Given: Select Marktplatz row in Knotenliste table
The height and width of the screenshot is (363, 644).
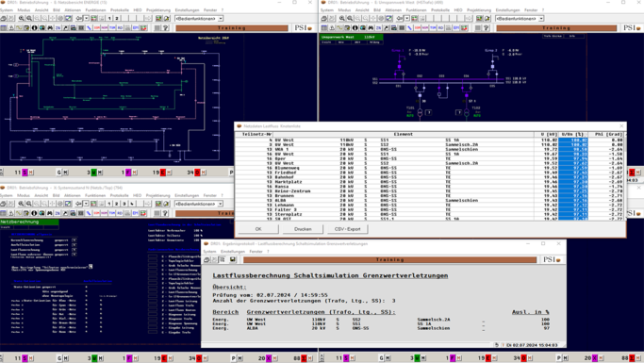Looking at the screenshot, I should coord(429,181).
